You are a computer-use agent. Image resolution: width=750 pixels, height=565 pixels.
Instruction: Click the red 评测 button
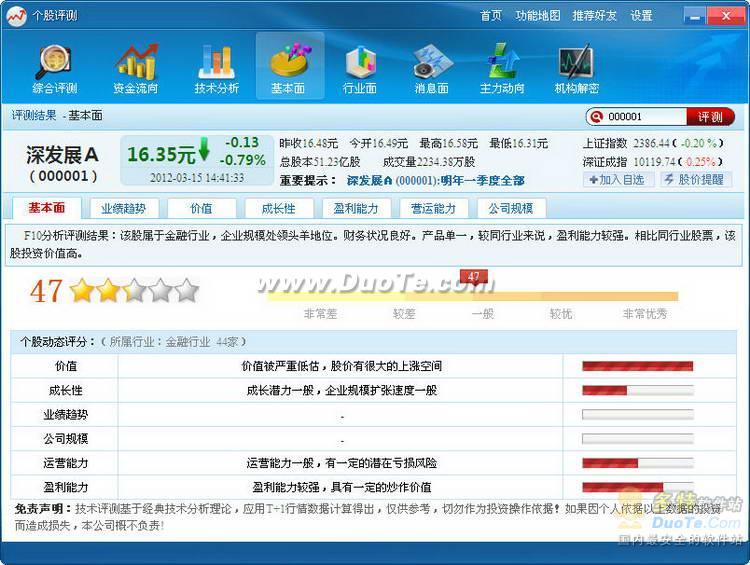(x=710, y=117)
